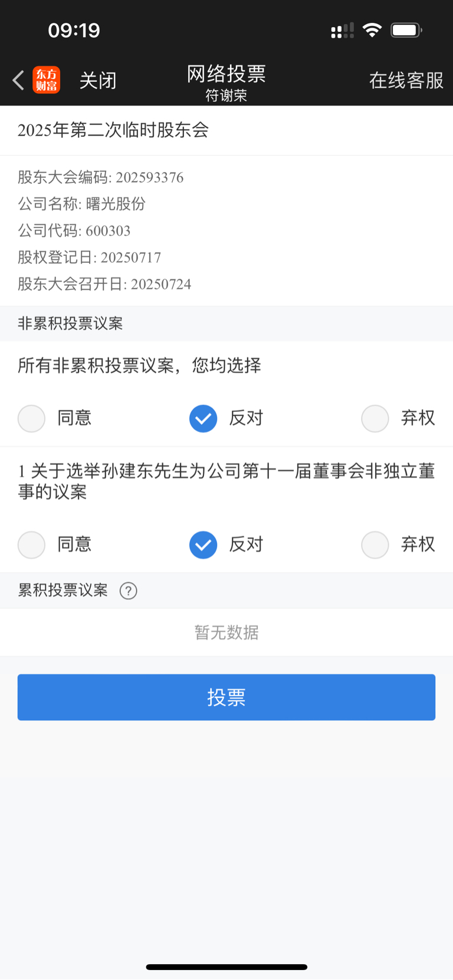Screen dimensions: 453x980
Task: Tap the back arrow icon
Action: tap(18, 80)
